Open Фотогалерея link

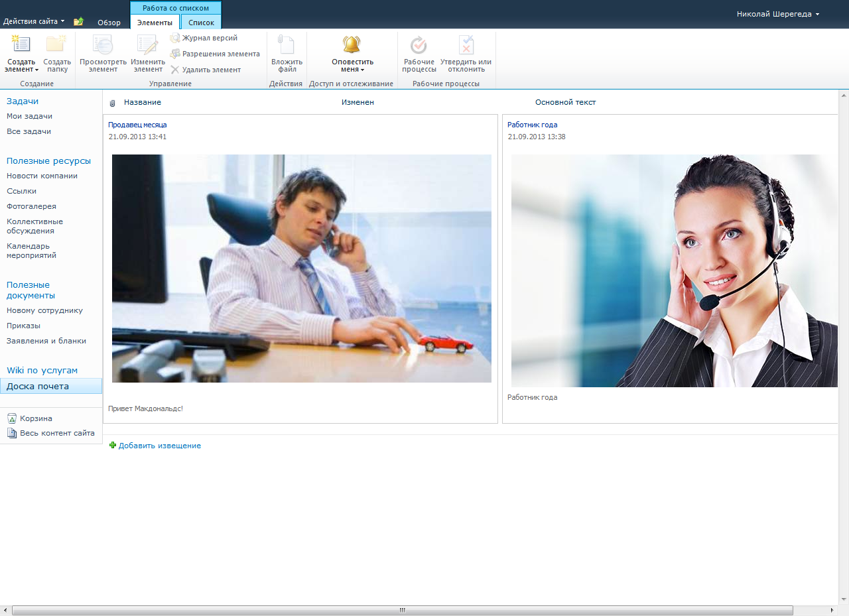[x=31, y=206]
